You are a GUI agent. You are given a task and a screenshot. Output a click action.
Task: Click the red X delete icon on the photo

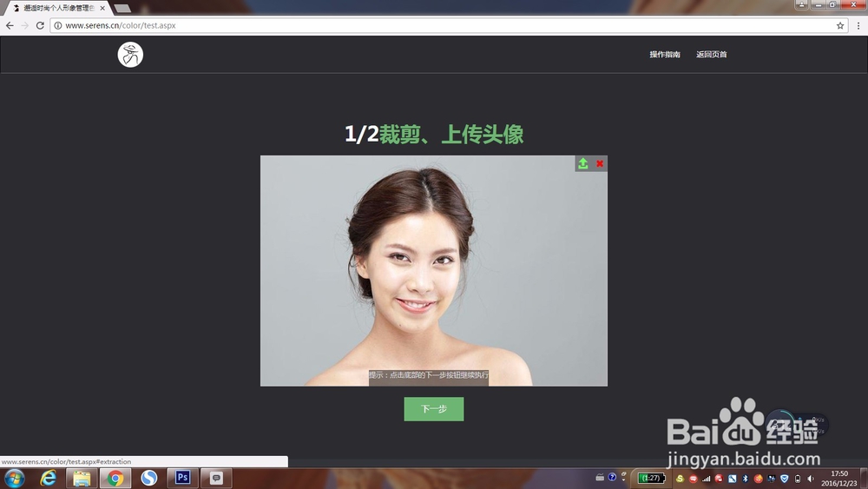(x=600, y=163)
